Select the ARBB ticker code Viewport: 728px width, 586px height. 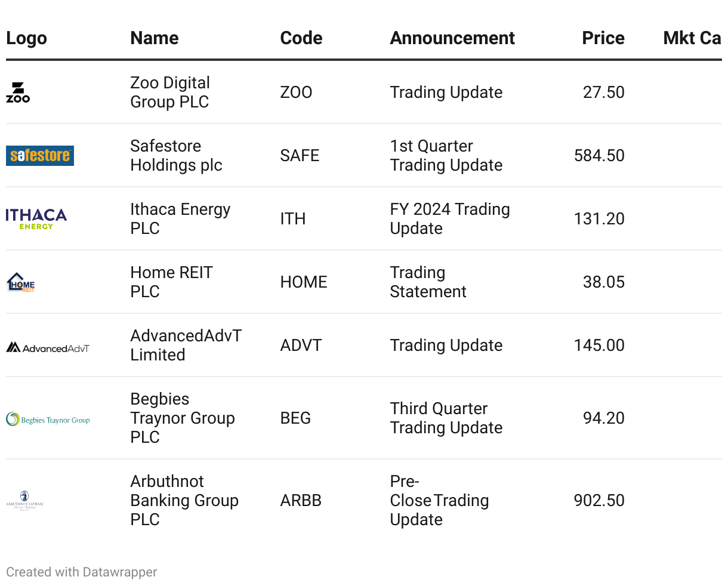301,501
